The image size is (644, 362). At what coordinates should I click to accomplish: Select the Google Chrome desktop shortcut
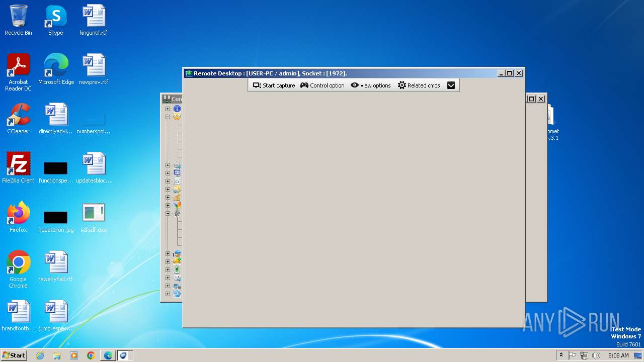(18, 269)
